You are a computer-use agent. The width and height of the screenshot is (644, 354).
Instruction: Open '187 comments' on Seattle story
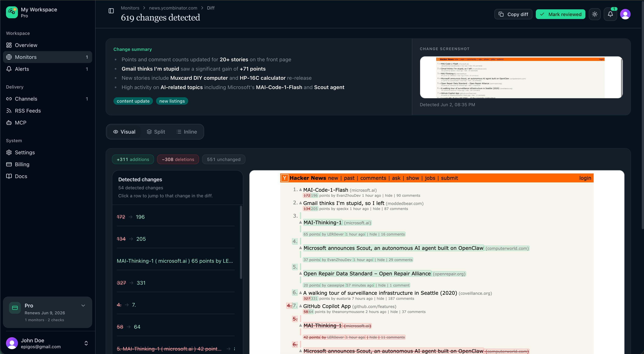[401, 299]
